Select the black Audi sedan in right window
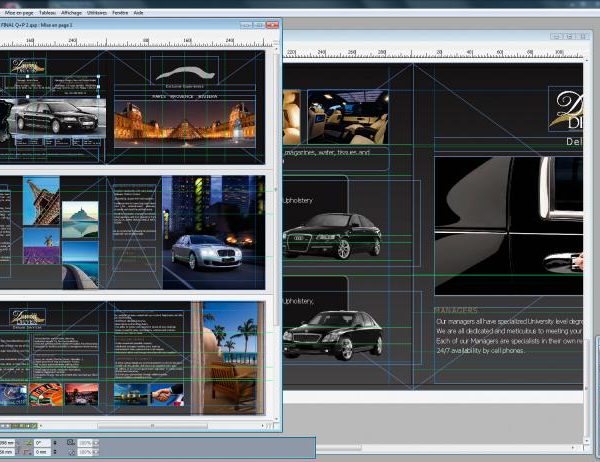600x462 pixels. 332,236
